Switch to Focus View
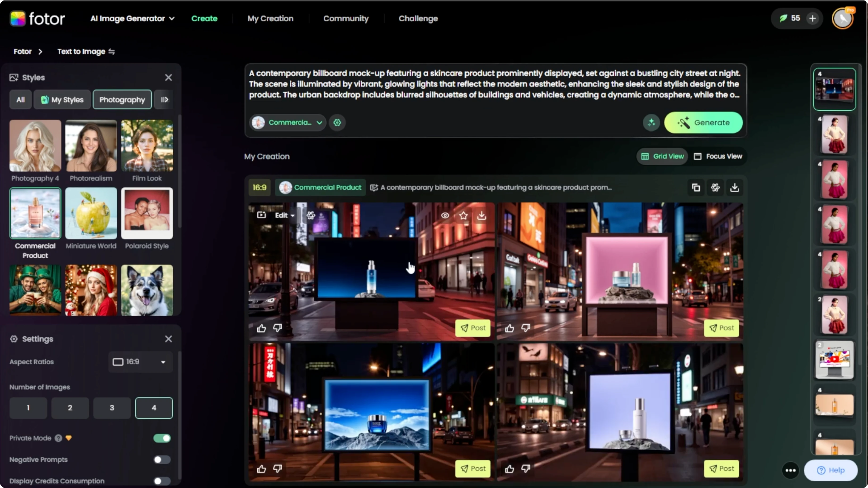 click(x=718, y=156)
